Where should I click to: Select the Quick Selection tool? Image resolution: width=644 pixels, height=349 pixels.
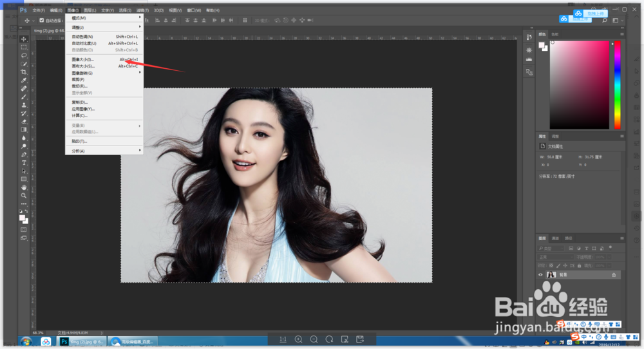coord(24,64)
